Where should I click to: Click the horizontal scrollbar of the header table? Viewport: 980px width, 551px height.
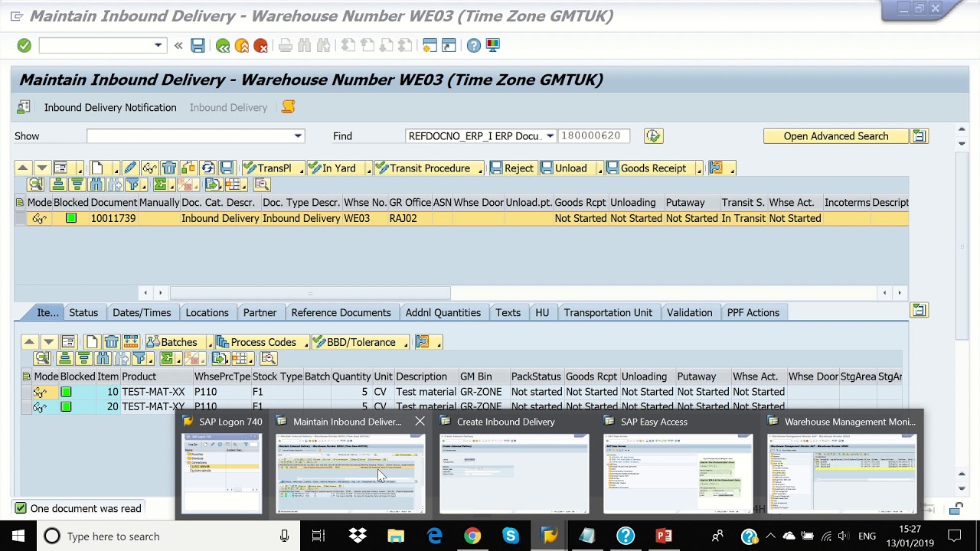[310, 292]
